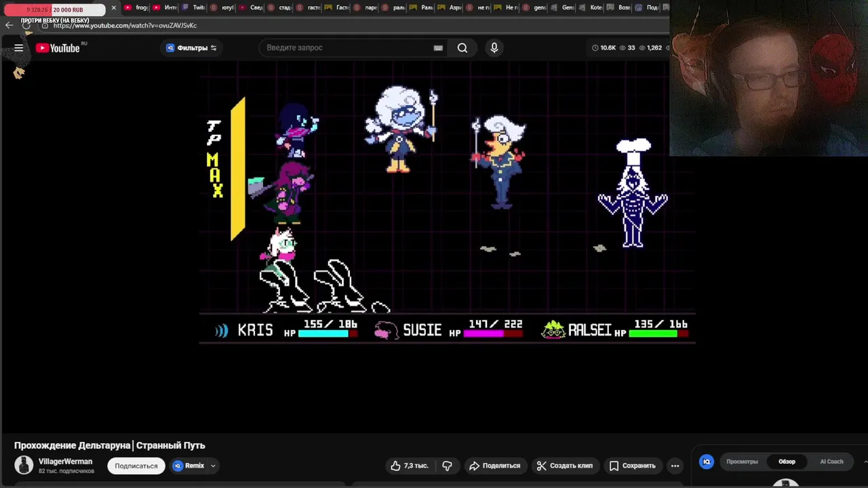Click the KRIS HP bar in video
This screenshot has height=488, width=868.
coord(328,333)
